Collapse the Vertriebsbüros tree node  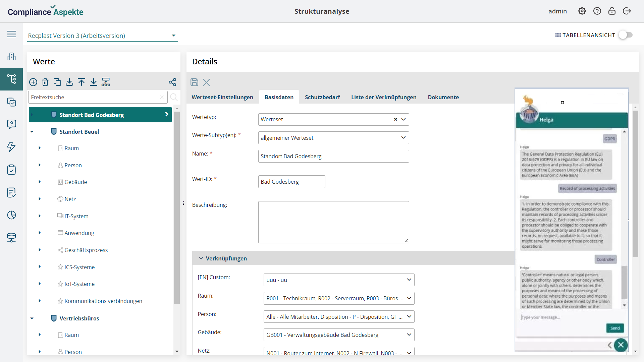[32, 318]
